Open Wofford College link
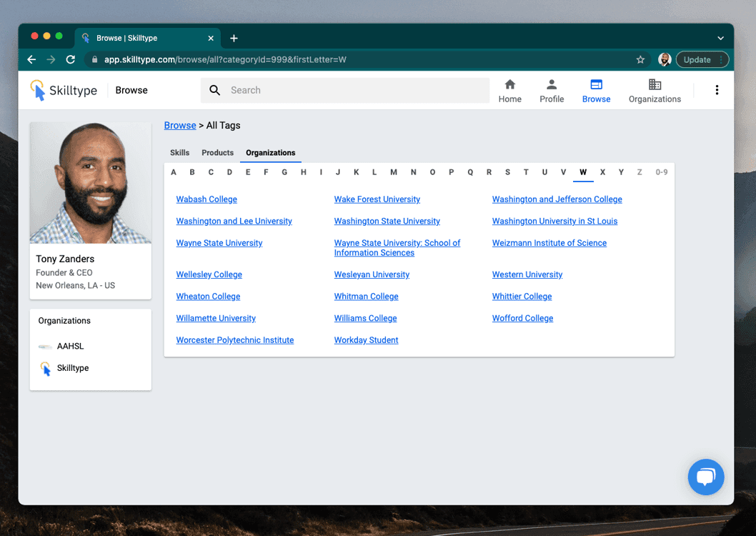This screenshot has height=536, width=756. [x=522, y=318]
